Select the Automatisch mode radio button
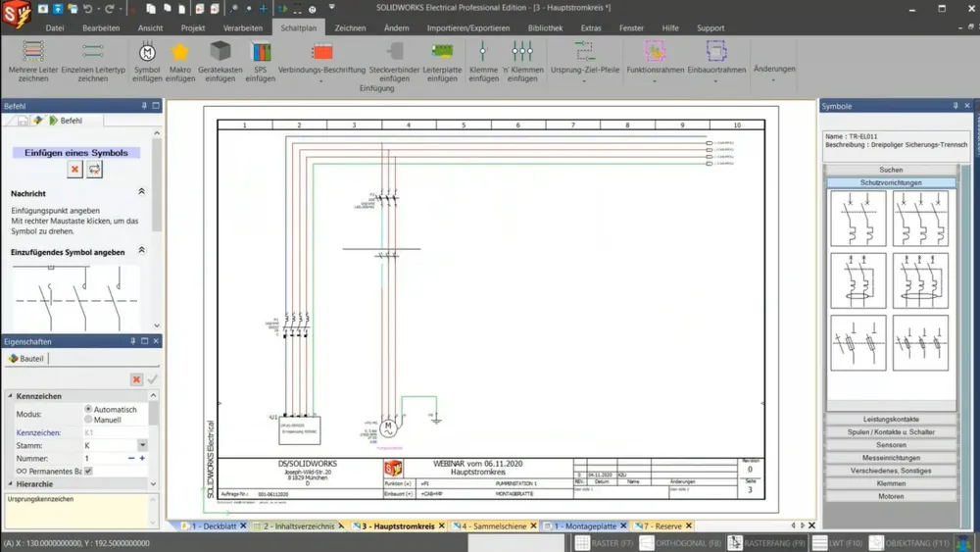980x552 pixels. point(89,409)
